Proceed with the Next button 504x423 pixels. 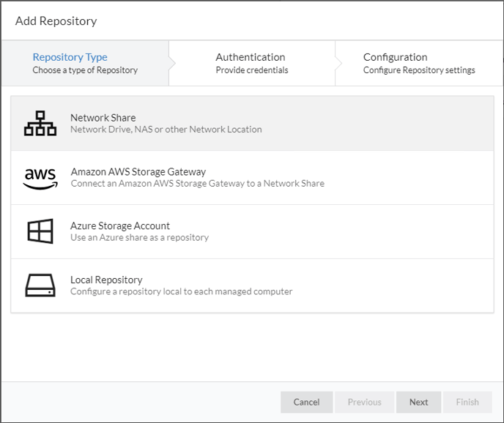point(418,402)
